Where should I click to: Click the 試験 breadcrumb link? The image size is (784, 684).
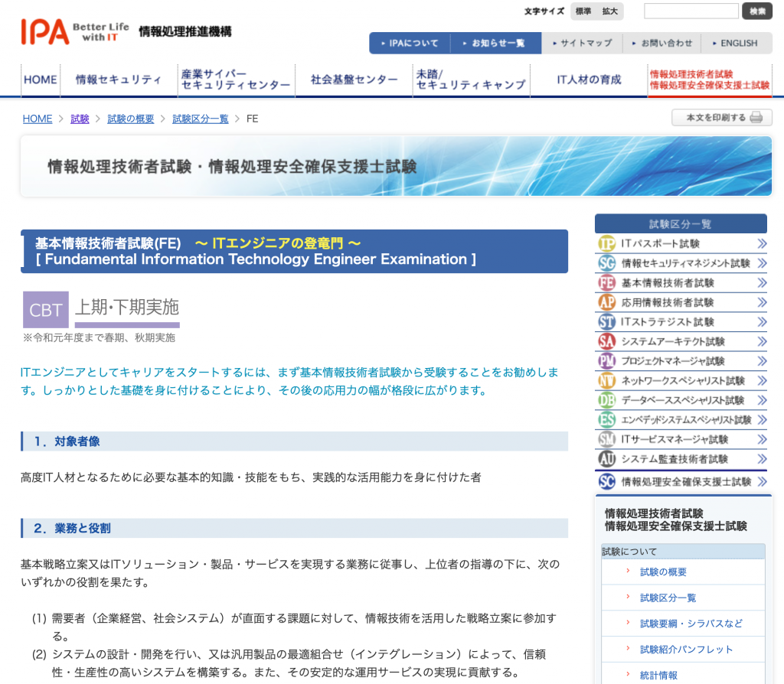tap(80, 119)
